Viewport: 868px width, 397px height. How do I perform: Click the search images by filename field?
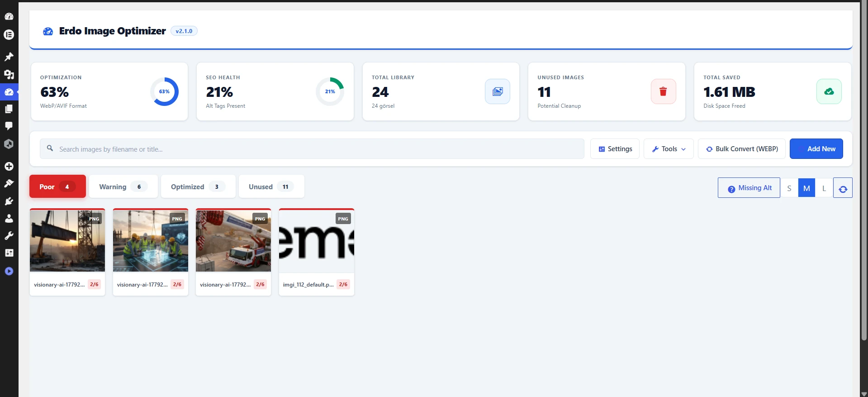click(312, 149)
